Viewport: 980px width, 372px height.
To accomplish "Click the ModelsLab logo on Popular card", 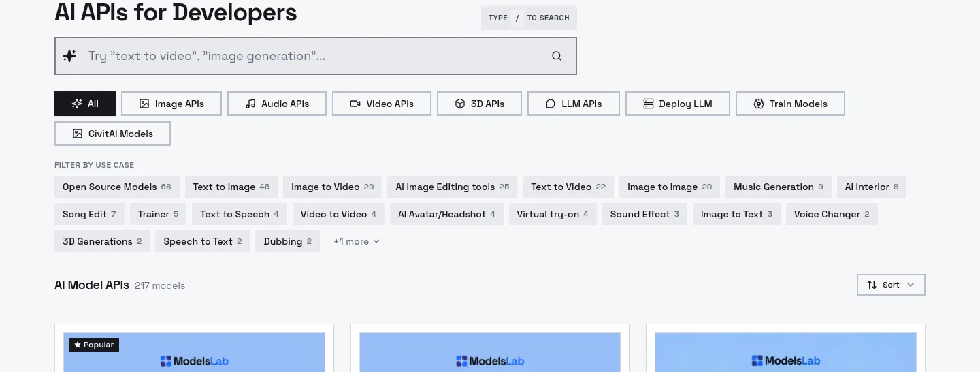I will tap(195, 361).
